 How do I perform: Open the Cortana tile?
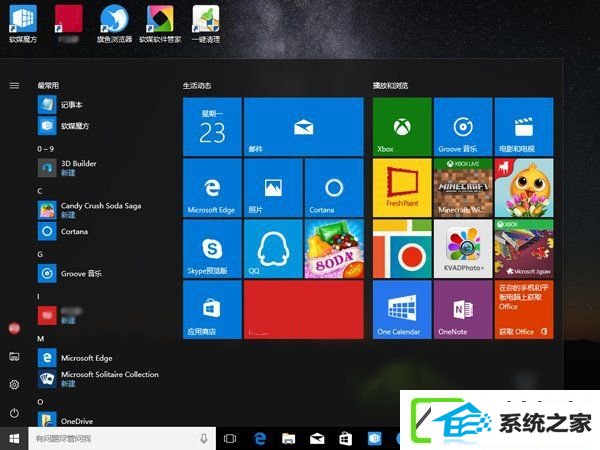(334, 188)
